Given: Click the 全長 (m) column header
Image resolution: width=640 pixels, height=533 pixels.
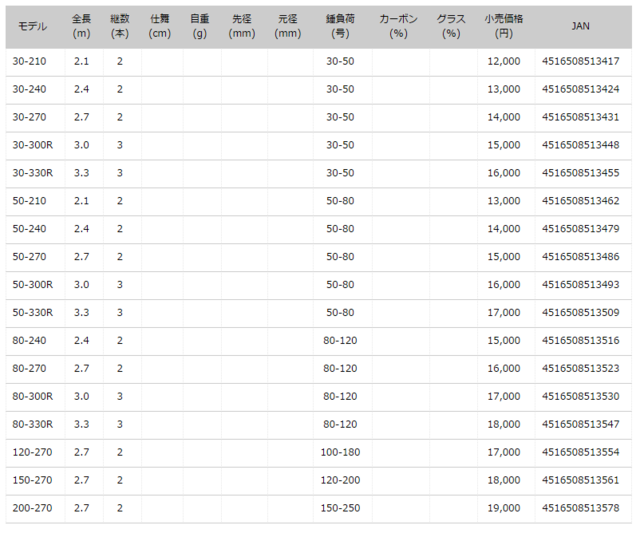Looking at the screenshot, I should click(82, 26).
